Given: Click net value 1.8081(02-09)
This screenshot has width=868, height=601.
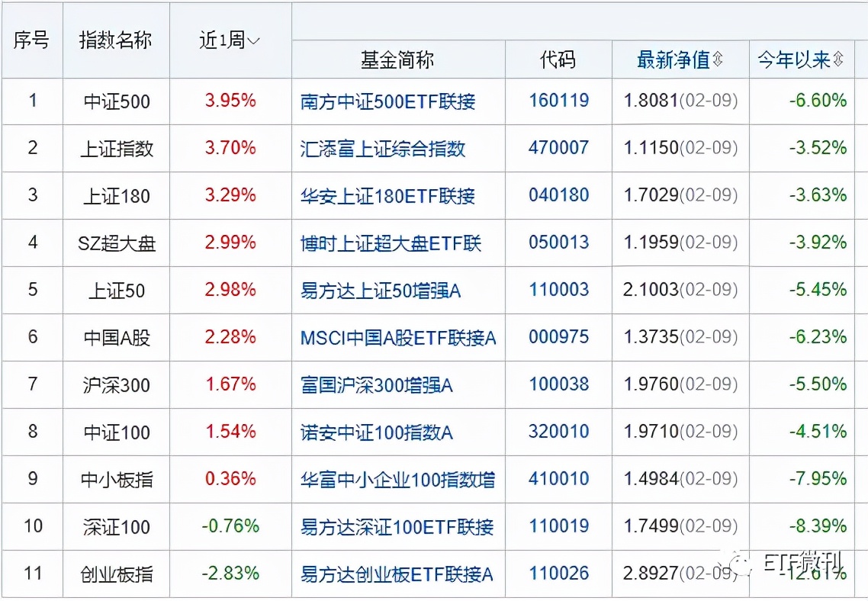Looking at the screenshot, I should coord(680,101).
